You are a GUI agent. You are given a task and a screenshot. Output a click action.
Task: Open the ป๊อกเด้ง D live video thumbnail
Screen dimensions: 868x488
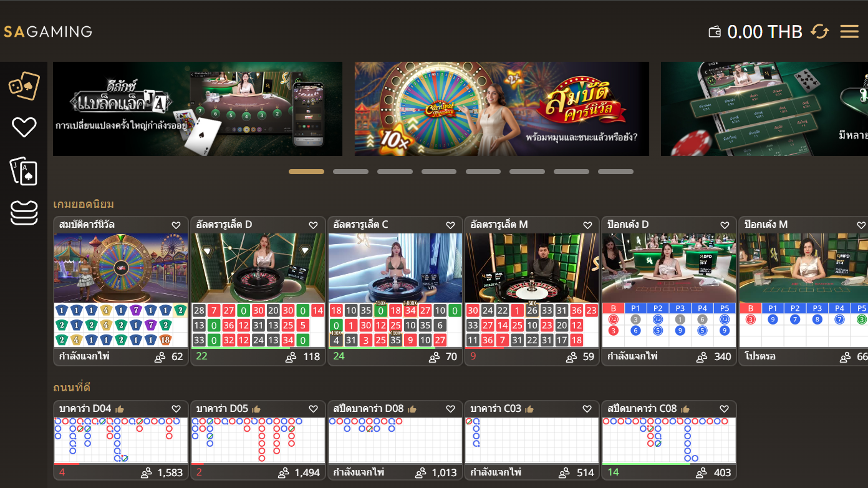click(668, 268)
